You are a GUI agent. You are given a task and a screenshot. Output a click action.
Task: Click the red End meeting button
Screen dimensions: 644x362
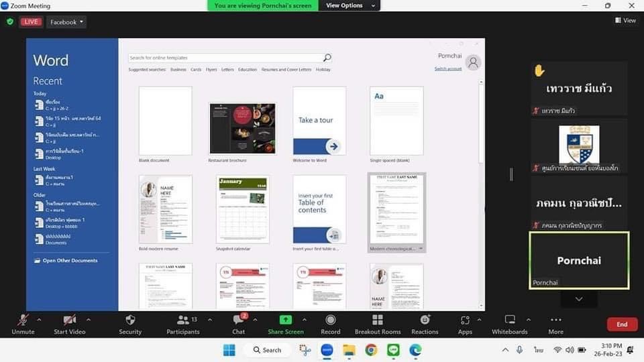(622, 324)
